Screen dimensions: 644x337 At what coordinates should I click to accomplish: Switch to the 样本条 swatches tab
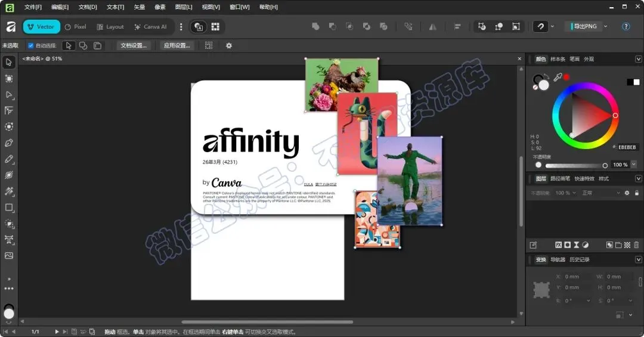[x=558, y=59]
